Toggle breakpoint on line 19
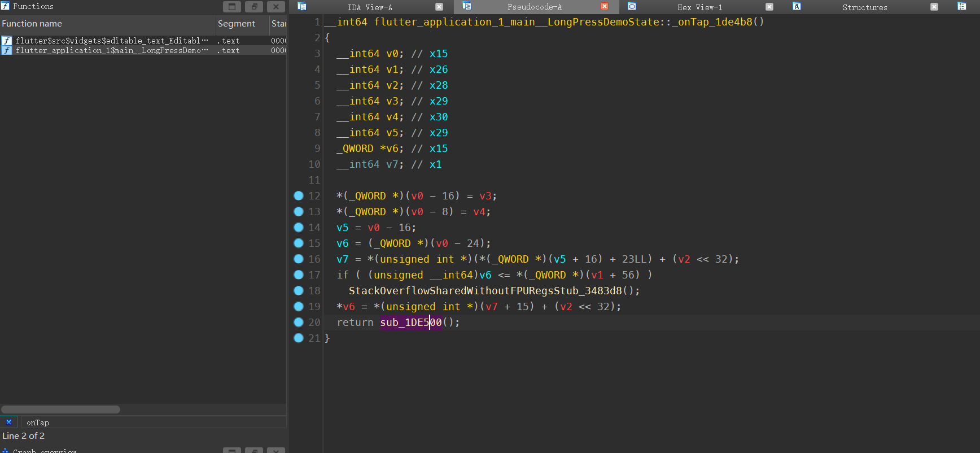Viewport: 980px width, 453px height. [x=299, y=306]
